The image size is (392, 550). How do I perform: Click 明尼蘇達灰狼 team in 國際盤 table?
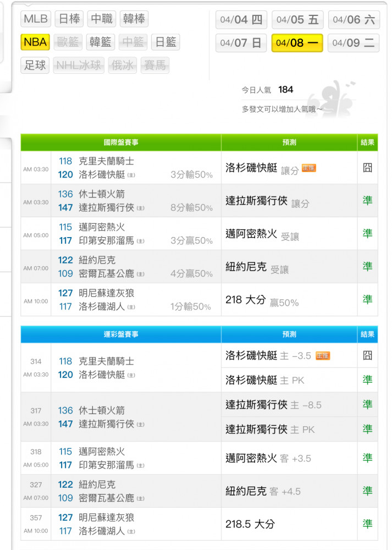click(x=106, y=293)
